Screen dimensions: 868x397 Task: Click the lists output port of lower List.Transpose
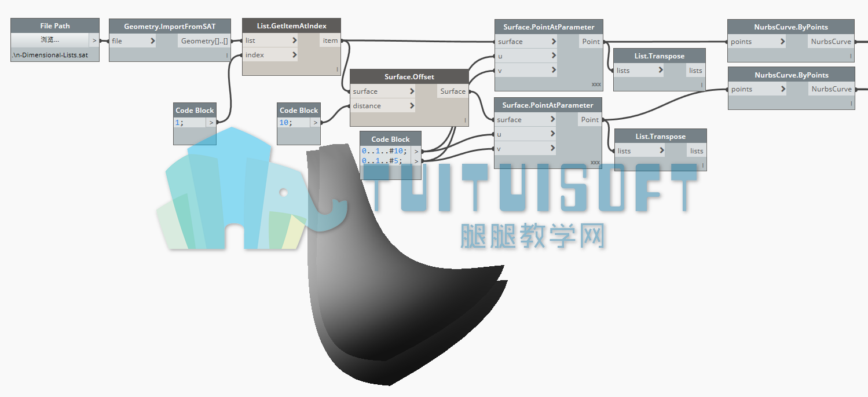tap(697, 151)
